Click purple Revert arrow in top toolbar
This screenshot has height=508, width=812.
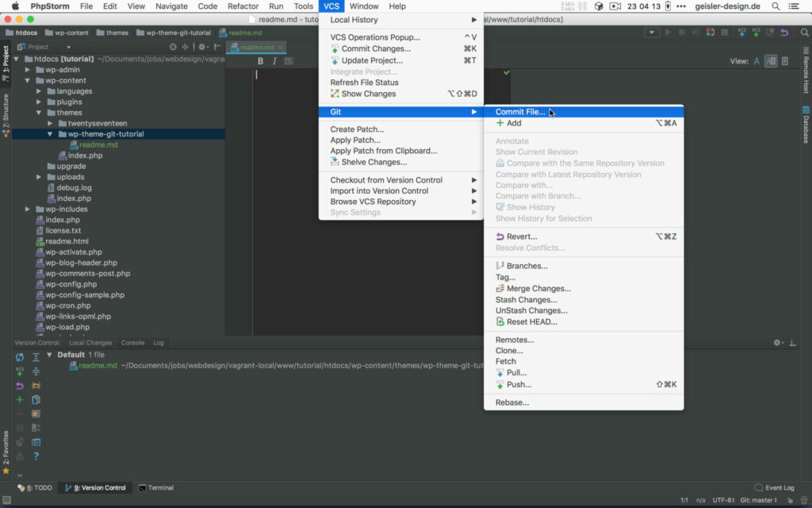click(x=784, y=32)
